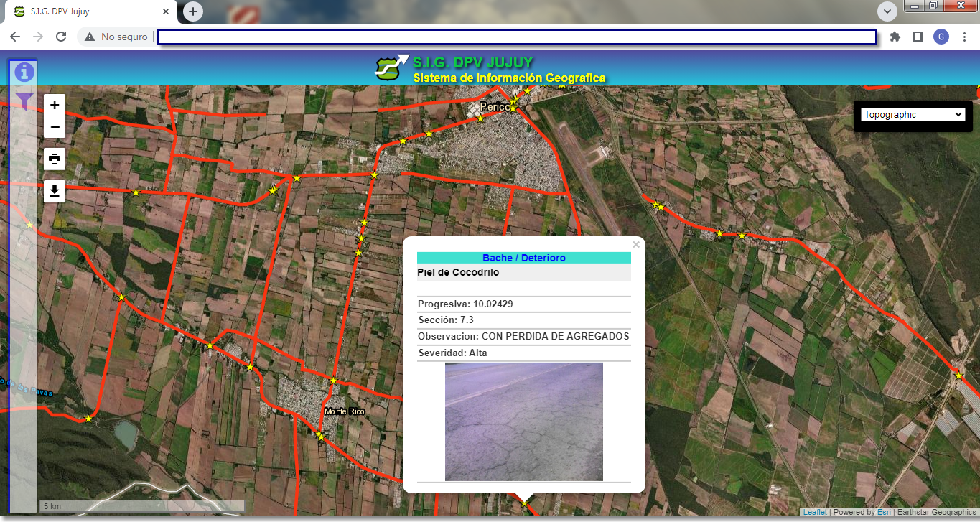Click the browser address bar
The width and height of the screenshot is (980, 522).
pyautogui.click(x=515, y=37)
